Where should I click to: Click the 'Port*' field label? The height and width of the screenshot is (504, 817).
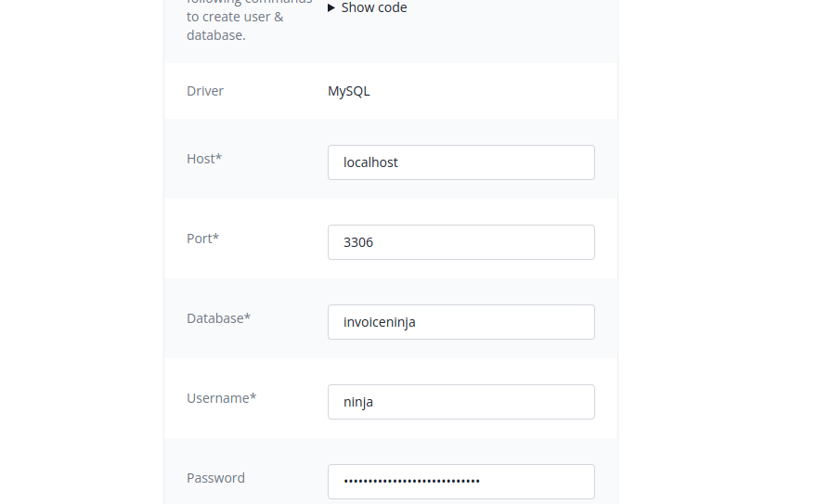pyautogui.click(x=202, y=239)
